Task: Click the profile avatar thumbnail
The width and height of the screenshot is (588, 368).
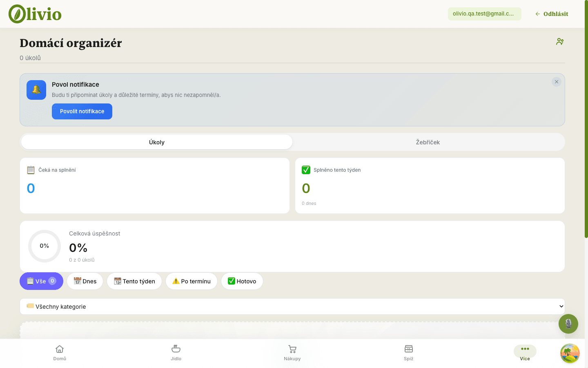Action: [570, 353]
